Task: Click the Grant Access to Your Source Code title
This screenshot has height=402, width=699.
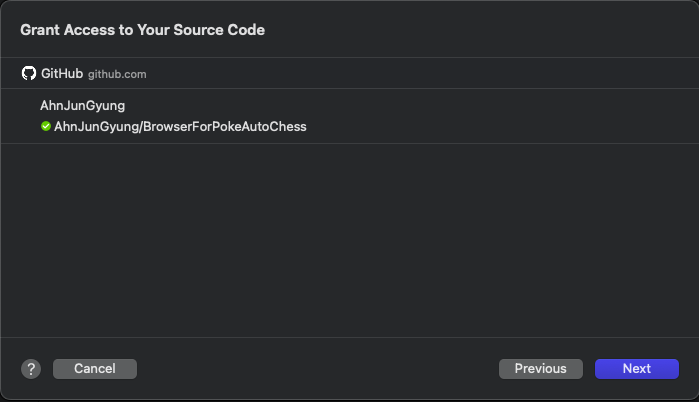Action: point(142,30)
